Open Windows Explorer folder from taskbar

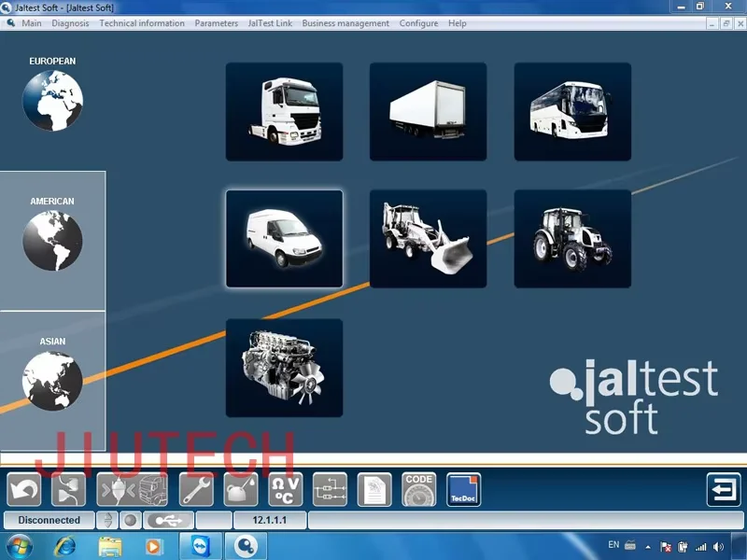click(x=109, y=546)
